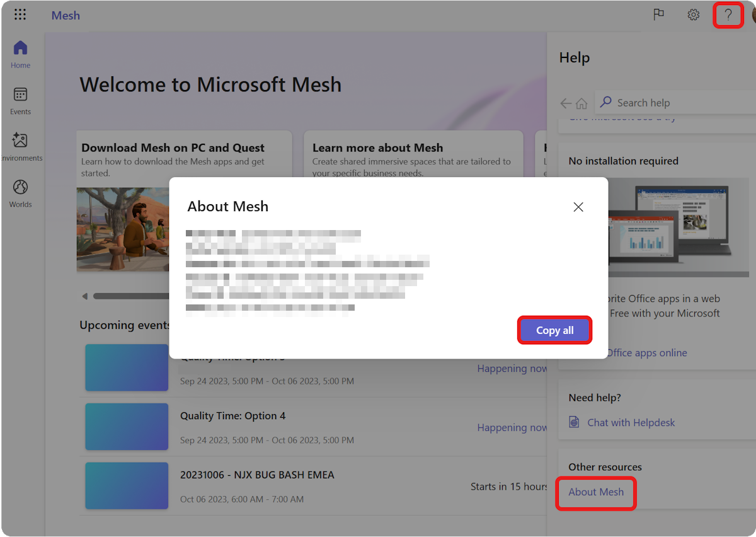Open the Environments sidebar icon
Image resolution: width=756 pixels, height=537 pixels.
pos(20,146)
